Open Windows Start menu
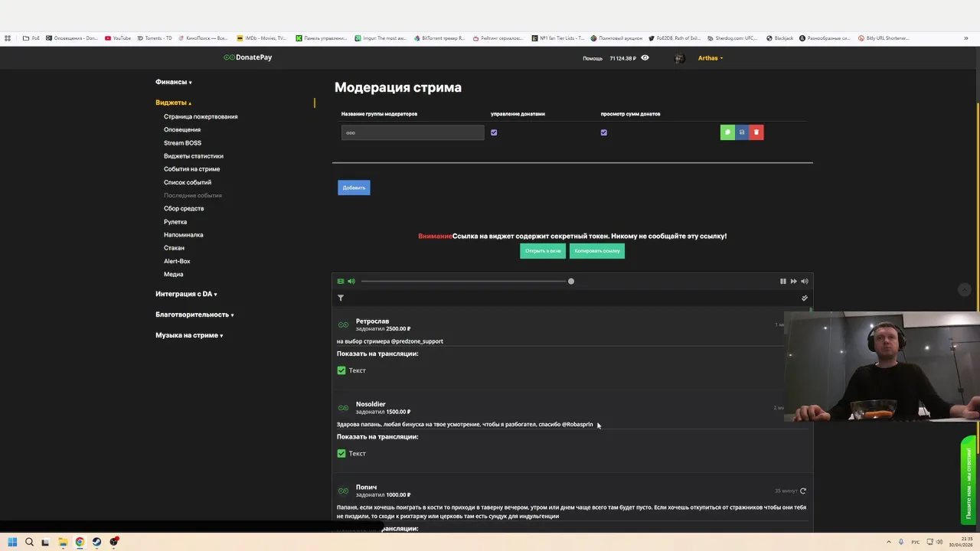Viewport: 980px width, 551px height. pos(12,542)
